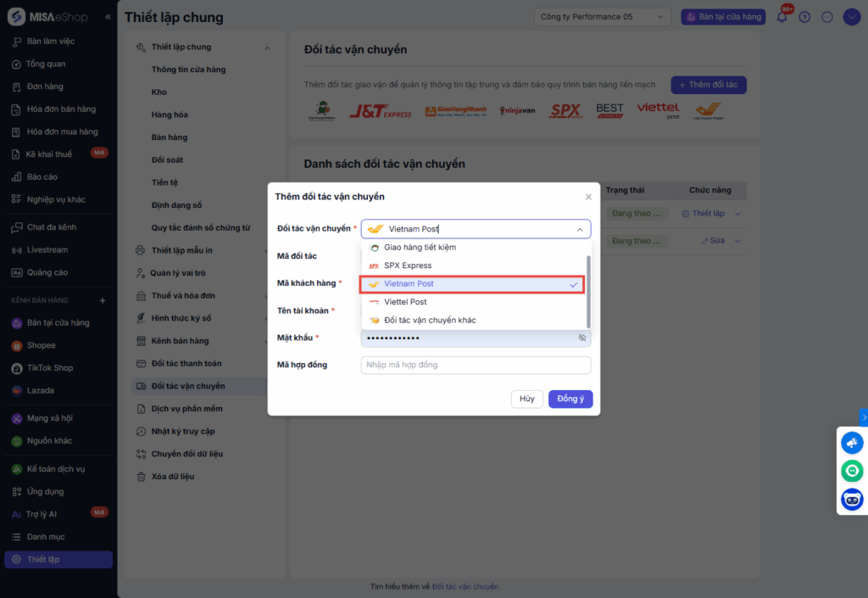Click Viettel Post logo

658,110
